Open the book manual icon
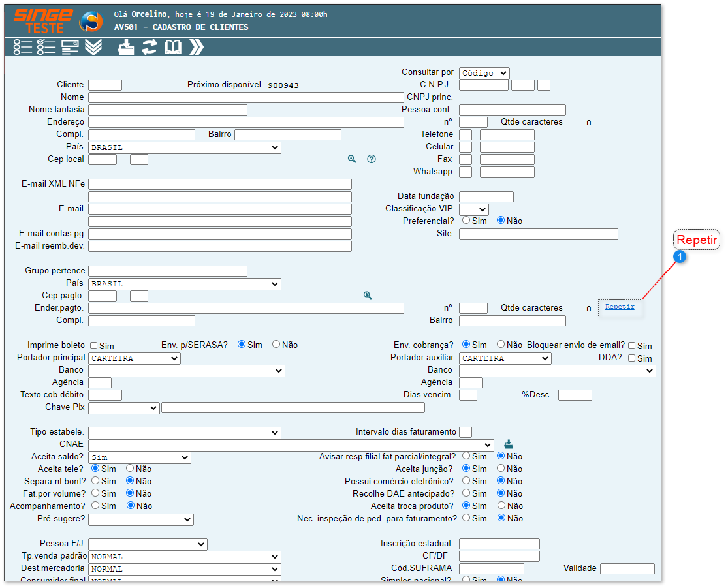 (173, 47)
